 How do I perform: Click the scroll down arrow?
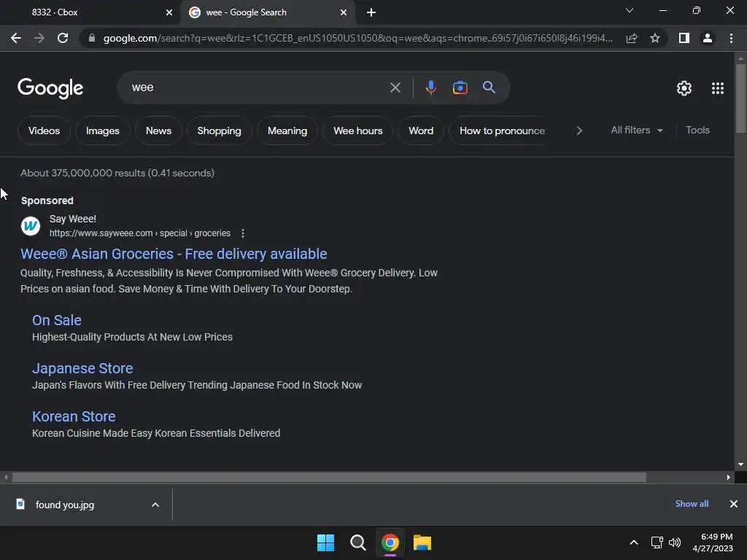tap(740, 464)
